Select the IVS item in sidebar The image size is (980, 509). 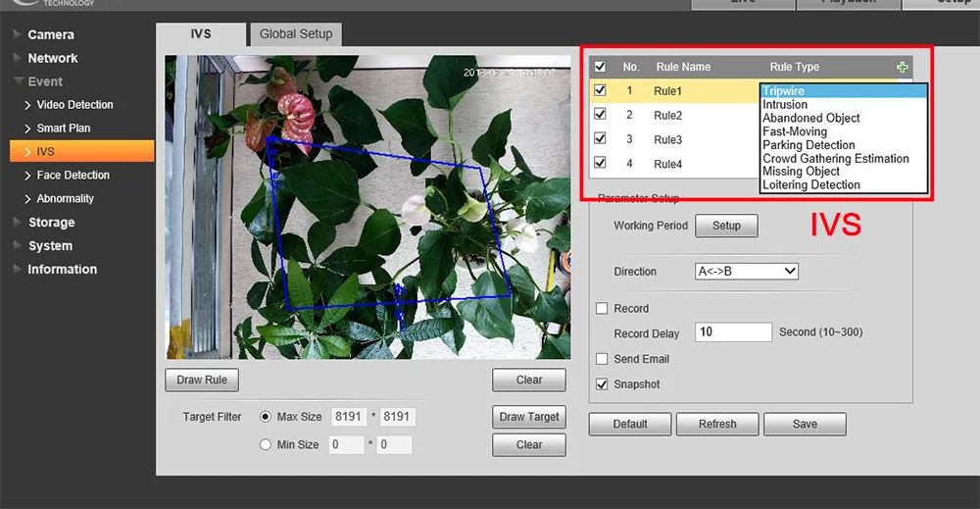click(x=82, y=151)
